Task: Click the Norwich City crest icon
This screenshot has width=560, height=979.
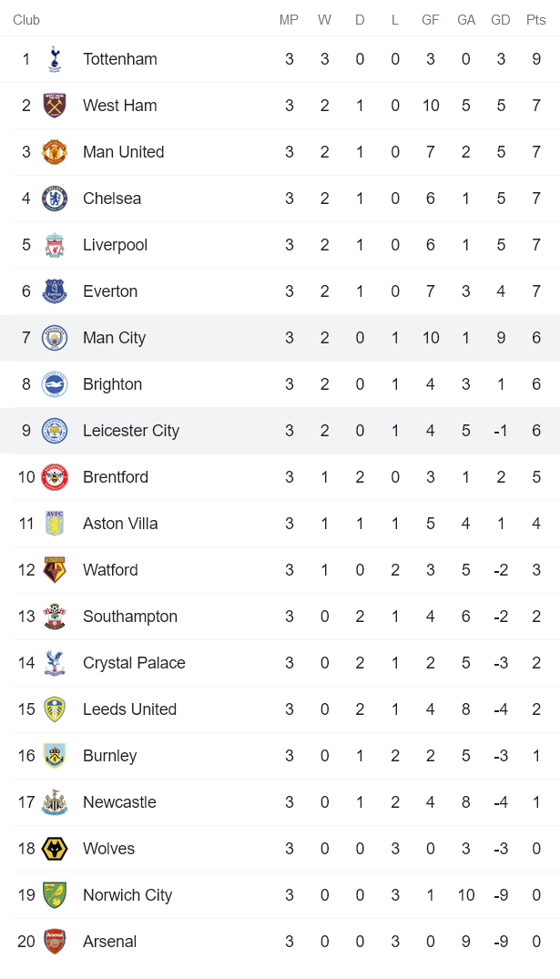Action: tap(53, 894)
